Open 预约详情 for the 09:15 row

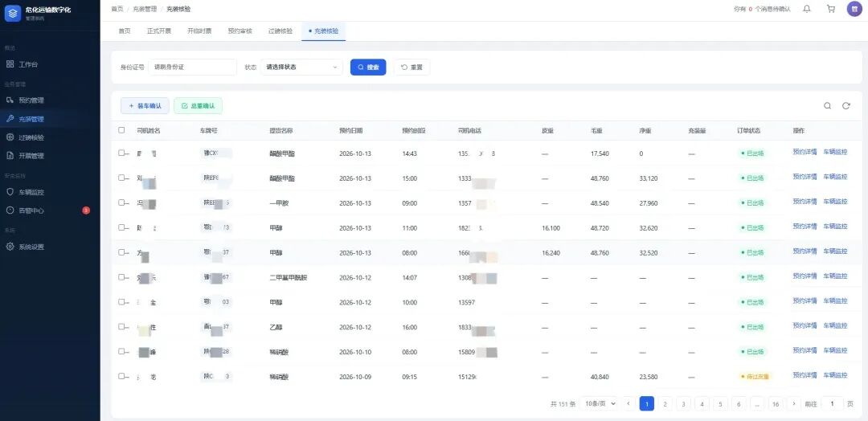805,375
